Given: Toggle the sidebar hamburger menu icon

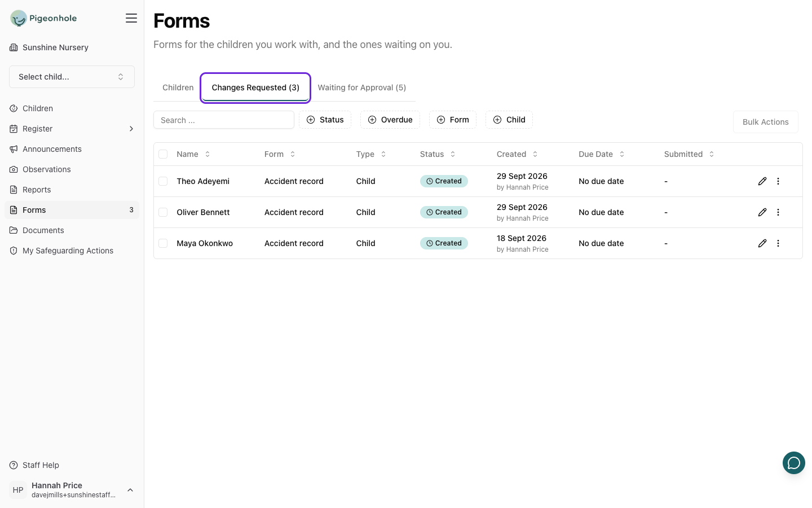Looking at the screenshot, I should click(x=131, y=18).
